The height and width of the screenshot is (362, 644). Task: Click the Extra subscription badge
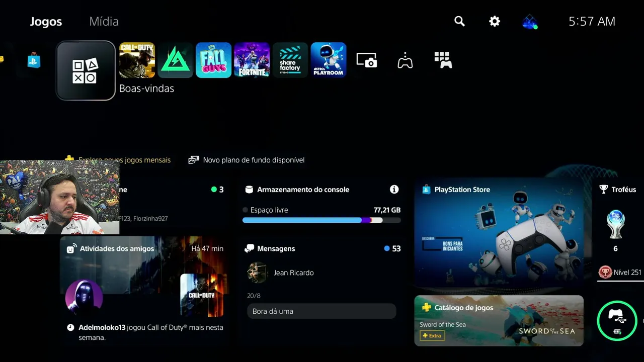[432, 335]
